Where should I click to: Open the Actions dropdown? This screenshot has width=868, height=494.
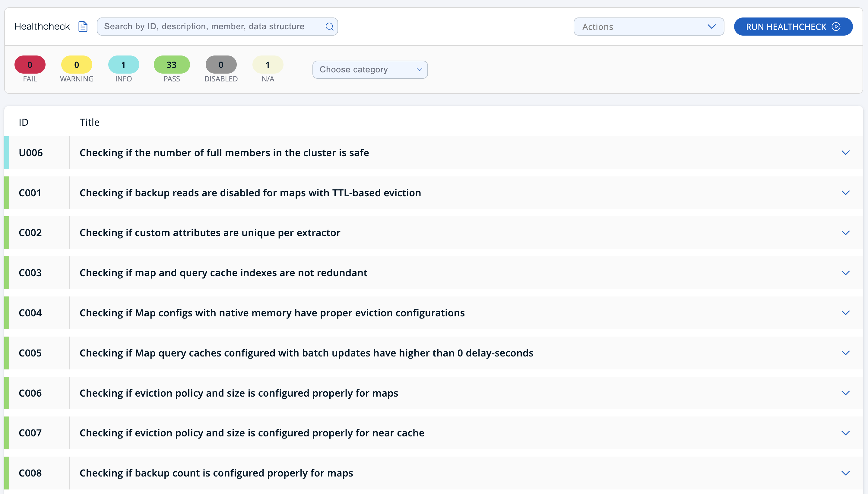click(648, 27)
